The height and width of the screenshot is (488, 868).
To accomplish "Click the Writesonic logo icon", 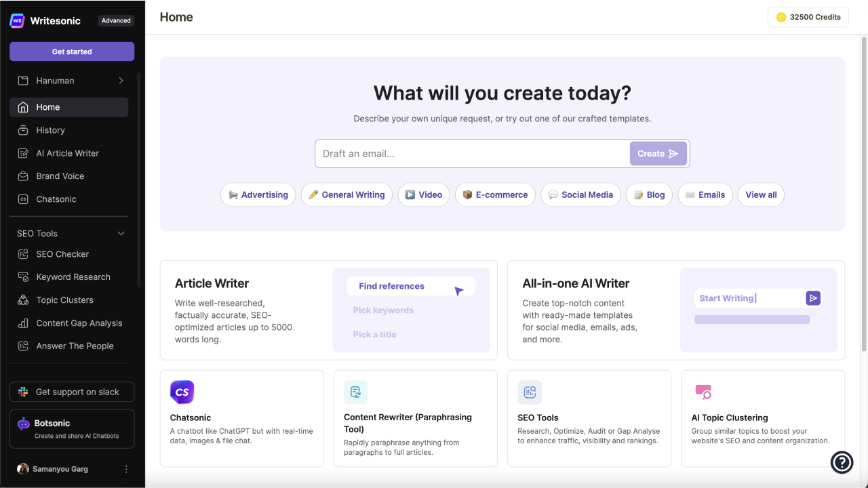I will click(x=18, y=20).
